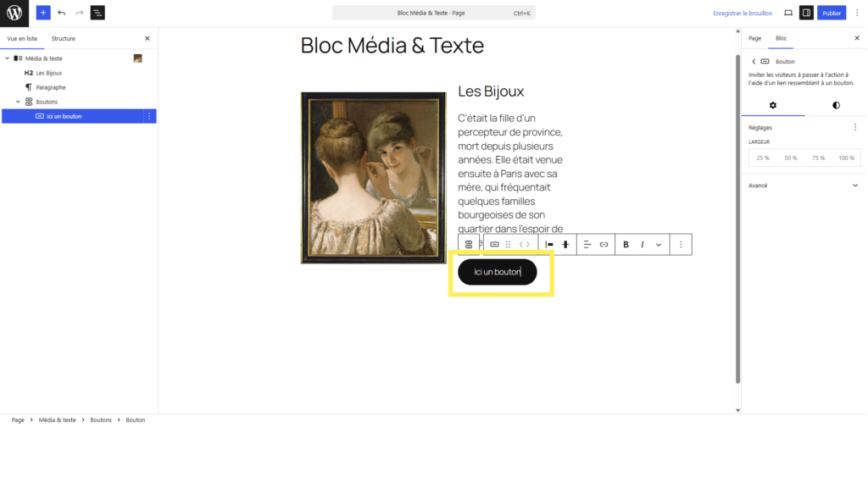Set button width to 100 %
This screenshot has width=868, height=488.
[846, 158]
